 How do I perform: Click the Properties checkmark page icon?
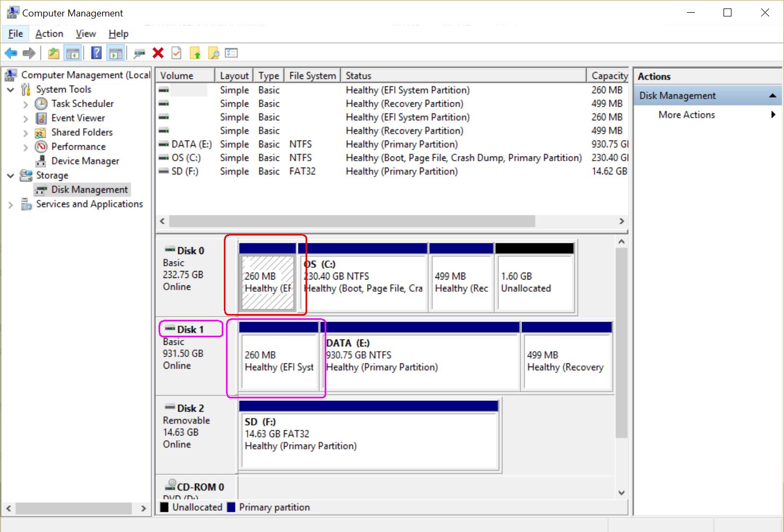pyautogui.click(x=177, y=53)
